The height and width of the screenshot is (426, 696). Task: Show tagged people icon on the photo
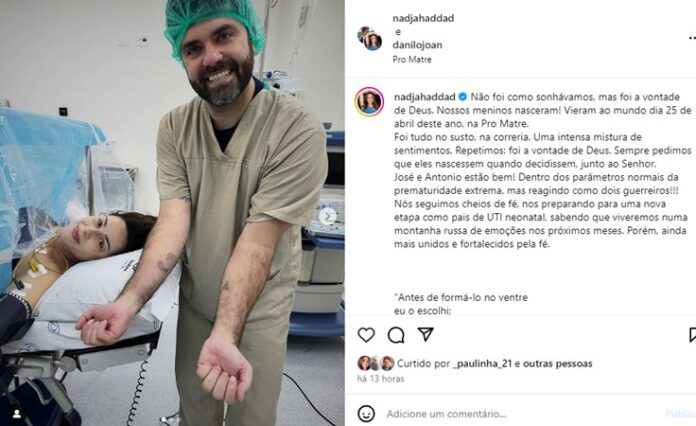click(17, 414)
